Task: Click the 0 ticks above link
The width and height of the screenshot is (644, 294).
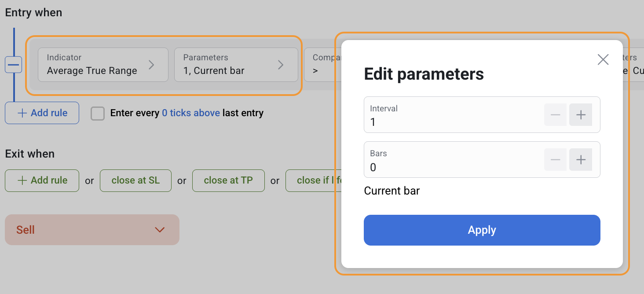Action: 191,113
